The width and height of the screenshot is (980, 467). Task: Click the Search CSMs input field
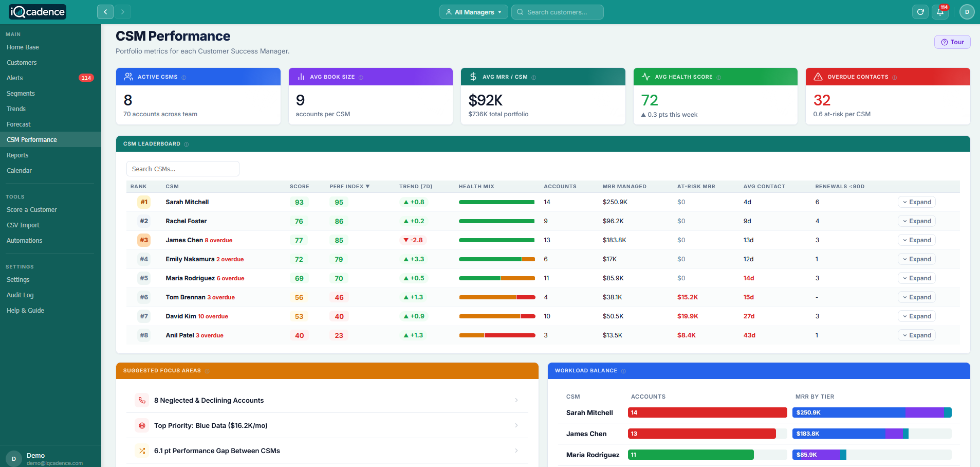(182, 168)
